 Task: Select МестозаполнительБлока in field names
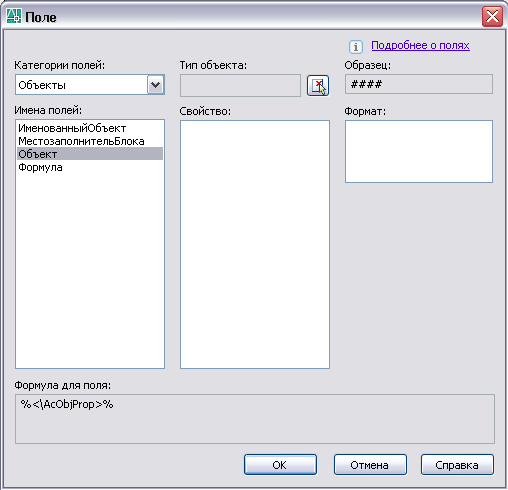point(90,141)
